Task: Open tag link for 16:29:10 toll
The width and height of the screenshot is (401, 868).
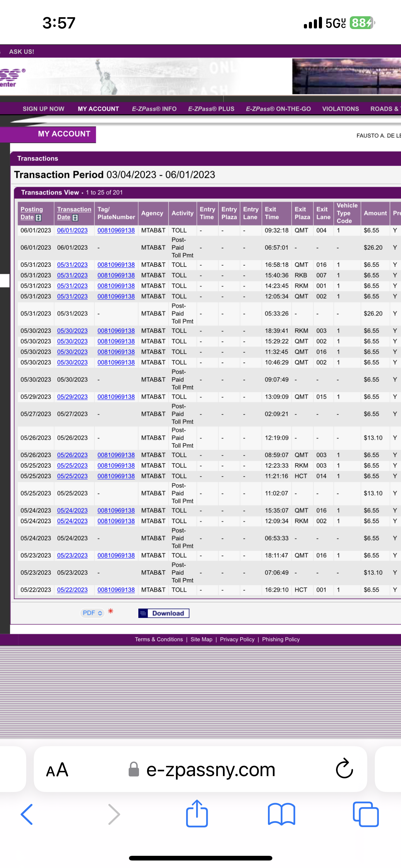Action: [116, 590]
